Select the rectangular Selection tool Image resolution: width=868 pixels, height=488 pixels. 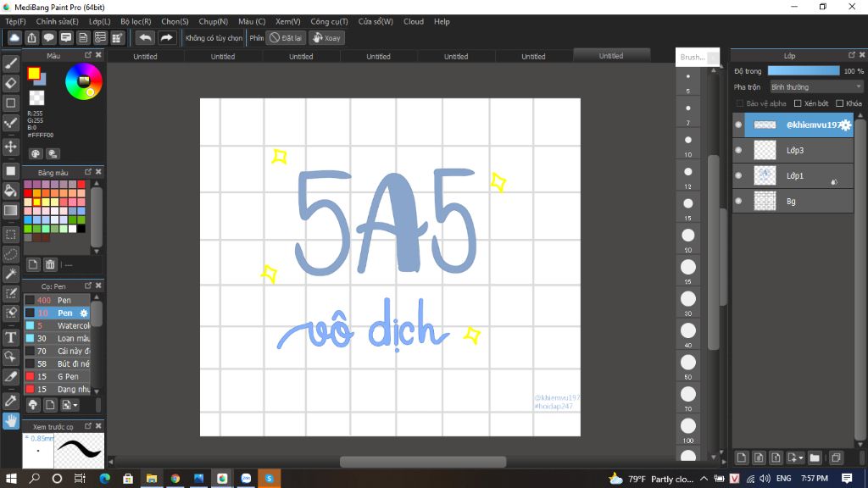tap(10, 235)
